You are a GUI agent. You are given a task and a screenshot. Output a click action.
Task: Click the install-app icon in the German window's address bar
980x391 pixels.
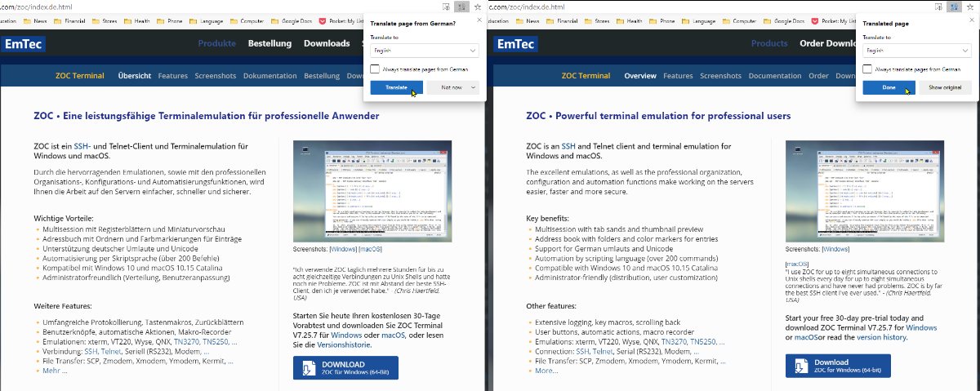pos(446,7)
